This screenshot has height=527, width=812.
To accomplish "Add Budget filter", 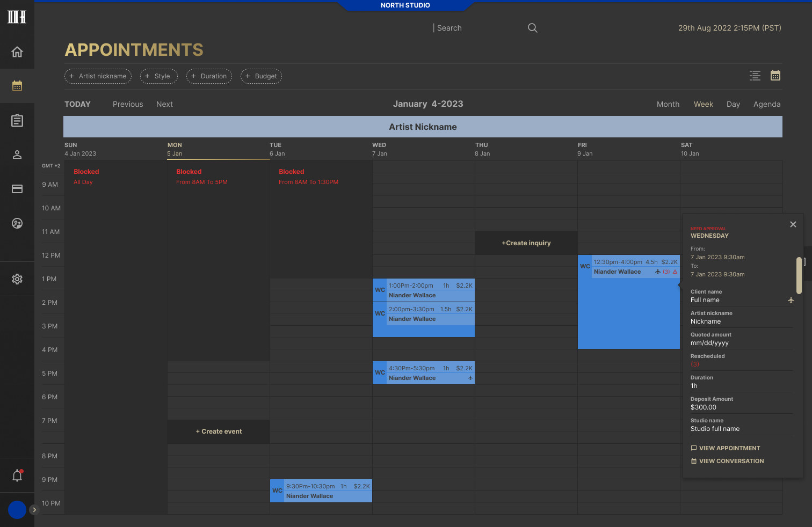I will click(x=262, y=76).
